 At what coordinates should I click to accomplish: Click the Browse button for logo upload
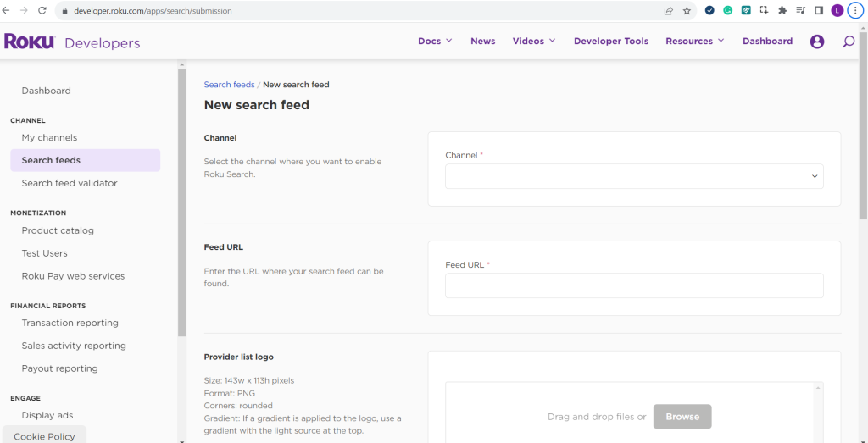pos(682,417)
